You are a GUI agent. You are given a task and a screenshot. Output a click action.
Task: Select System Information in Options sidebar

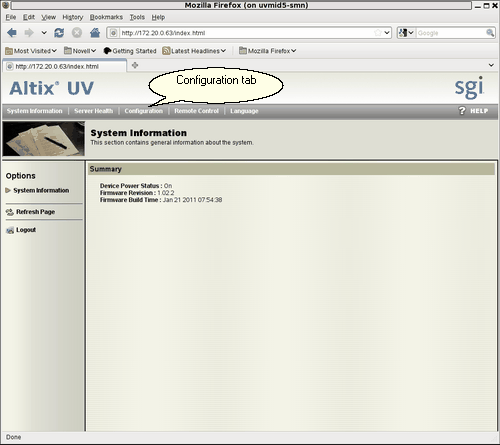point(41,190)
